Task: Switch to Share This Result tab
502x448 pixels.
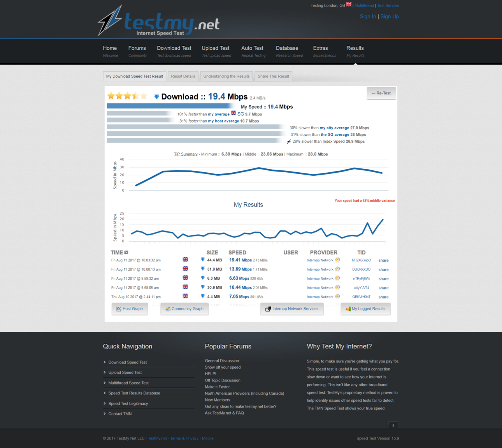Action: [x=273, y=76]
